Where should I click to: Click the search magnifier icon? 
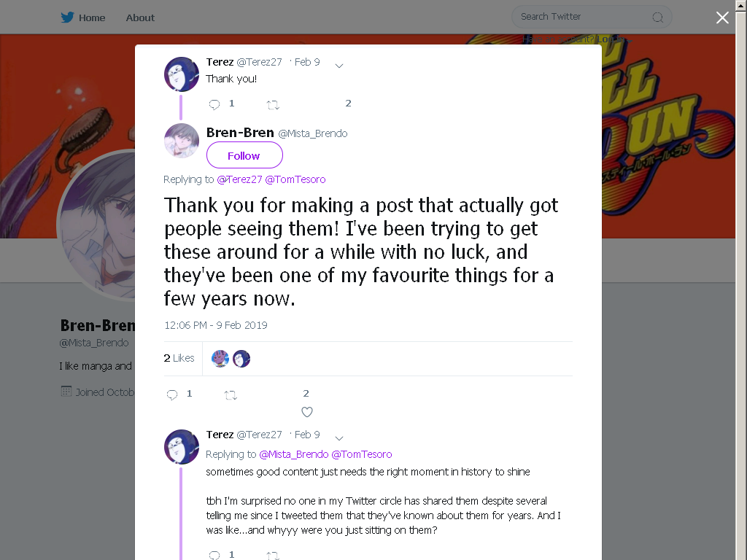(x=657, y=17)
